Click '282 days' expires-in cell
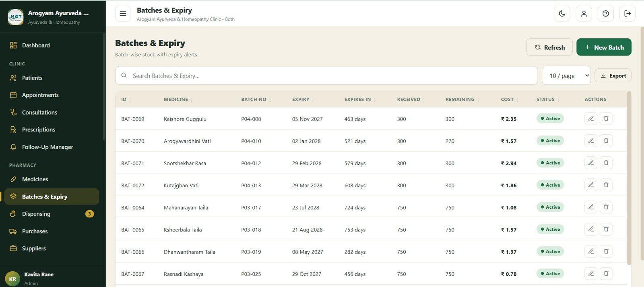The width and height of the screenshot is (644, 287). [x=355, y=252]
